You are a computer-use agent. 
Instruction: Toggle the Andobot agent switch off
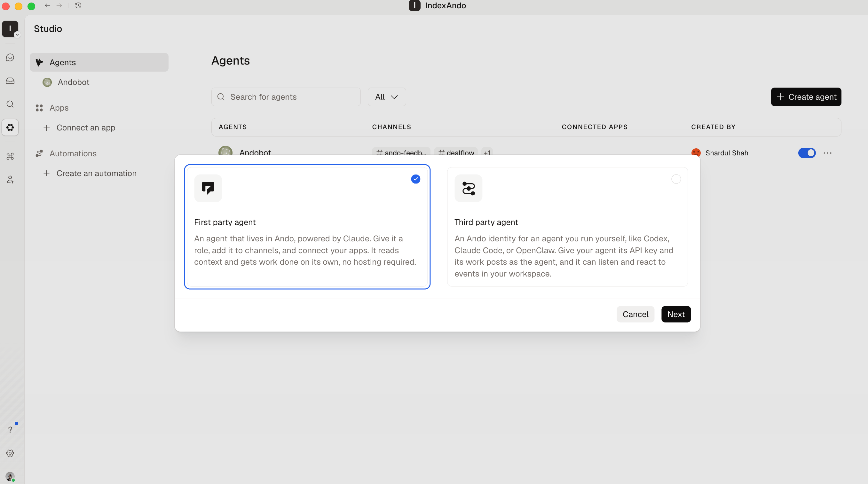[807, 153]
